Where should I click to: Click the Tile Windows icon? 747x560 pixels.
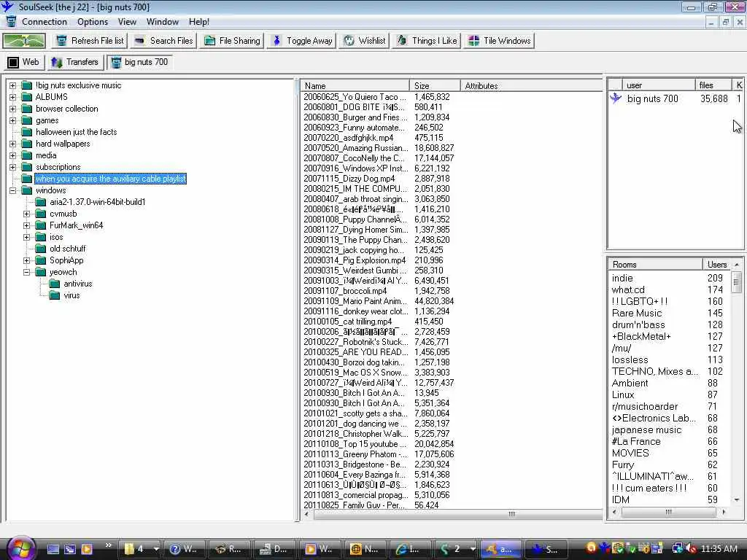(473, 41)
